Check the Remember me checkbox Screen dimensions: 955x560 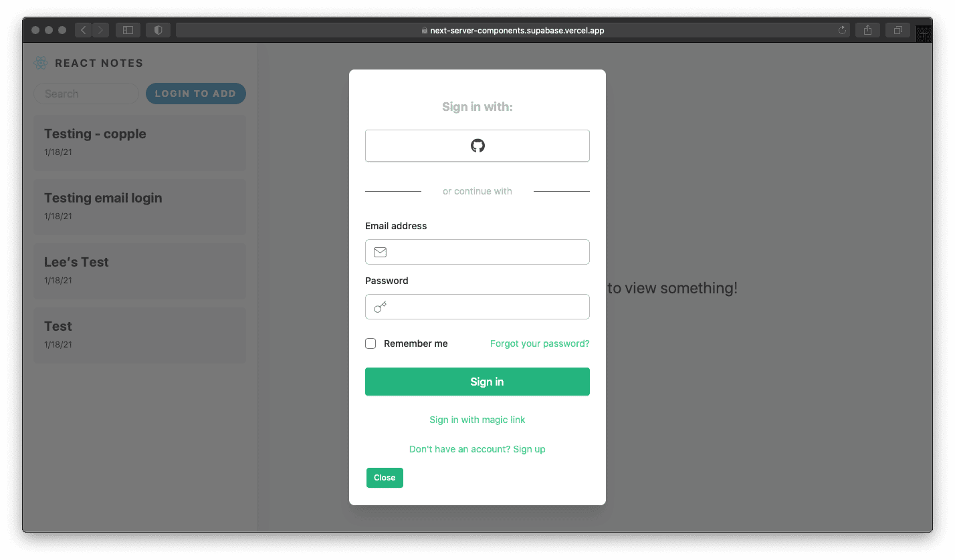(370, 343)
